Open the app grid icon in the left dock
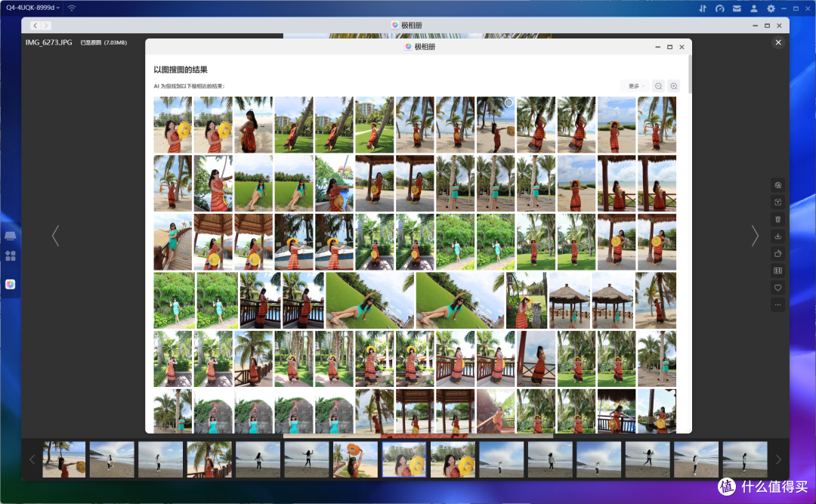This screenshot has width=816, height=504. coord(11,255)
